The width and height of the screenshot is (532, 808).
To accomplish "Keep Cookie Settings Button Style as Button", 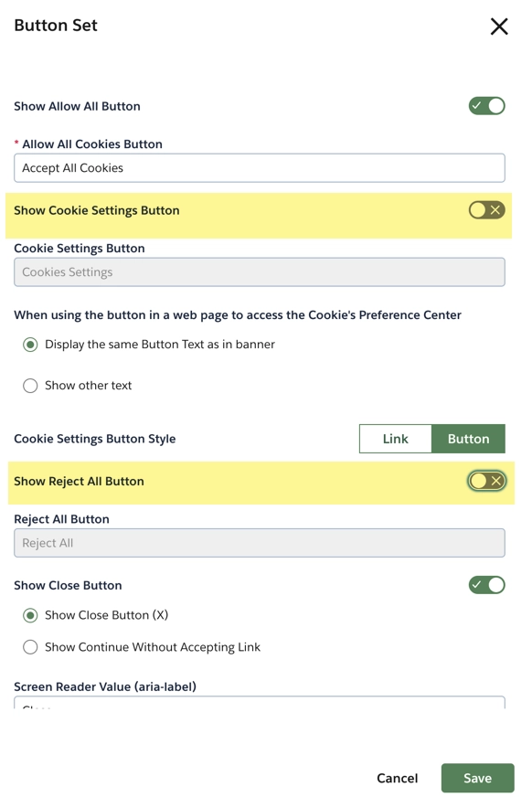I will tap(468, 438).
